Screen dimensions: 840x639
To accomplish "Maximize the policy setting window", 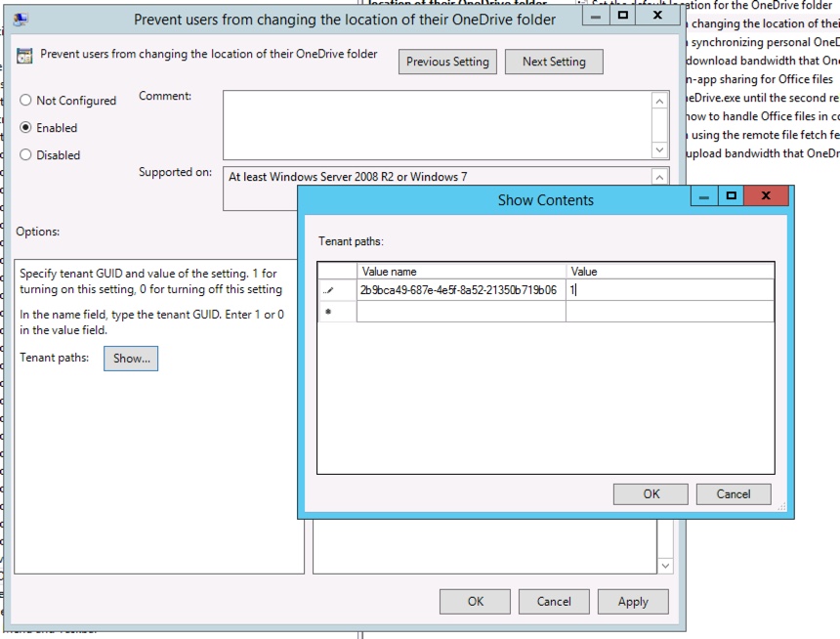I will 622,15.
